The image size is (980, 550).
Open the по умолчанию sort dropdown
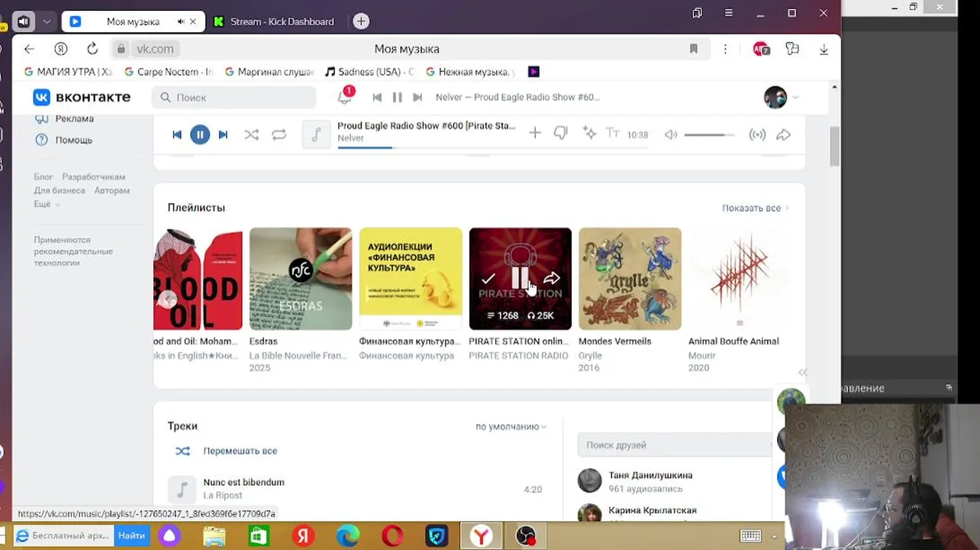(x=511, y=426)
